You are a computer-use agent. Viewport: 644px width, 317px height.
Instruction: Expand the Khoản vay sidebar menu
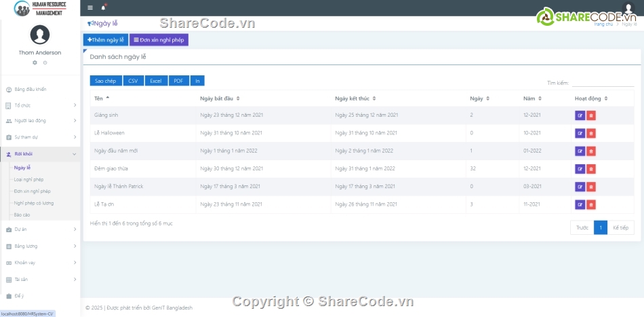click(x=40, y=262)
